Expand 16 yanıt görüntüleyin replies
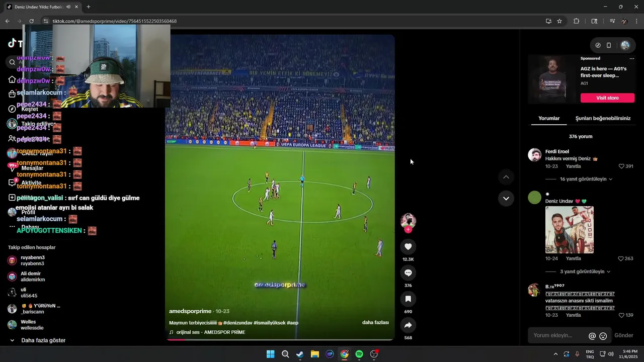The image size is (644, 362). click(x=586, y=179)
